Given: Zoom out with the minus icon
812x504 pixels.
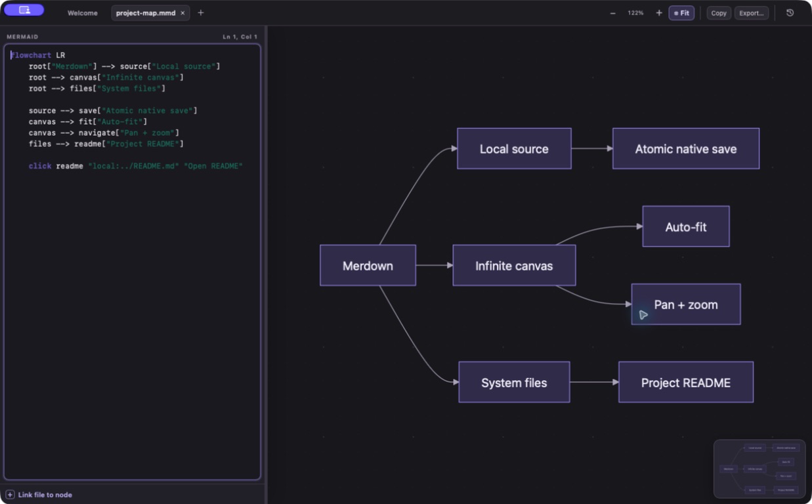Looking at the screenshot, I should (613, 13).
